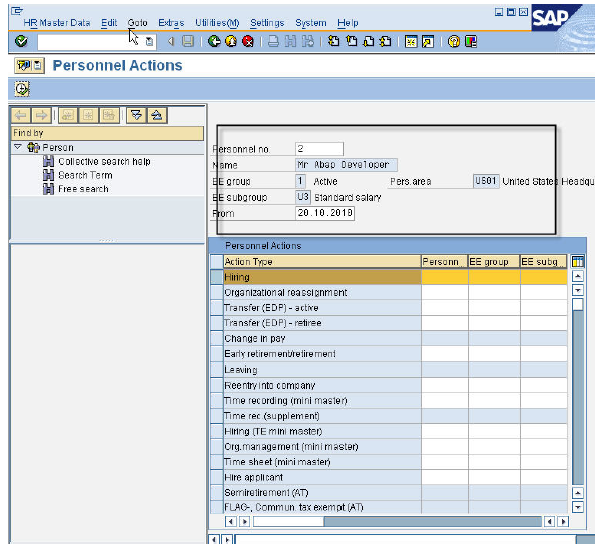Viewport: 595px width, 546px height.
Task: Click the Customize Local Layout icon
Action: (x=471, y=41)
